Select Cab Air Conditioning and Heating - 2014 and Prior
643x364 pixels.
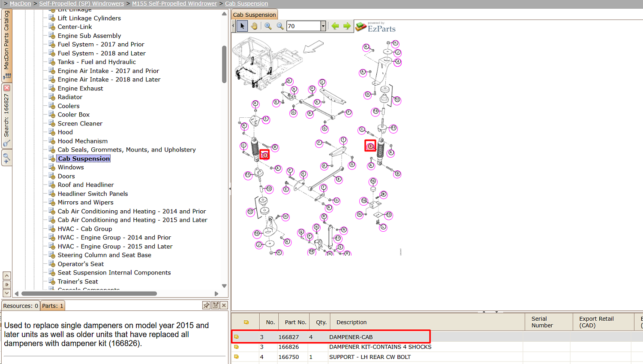coord(132,211)
